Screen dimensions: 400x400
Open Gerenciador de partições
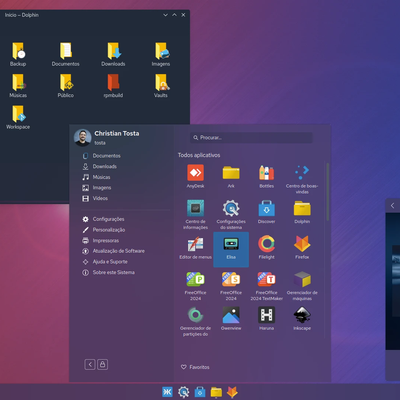click(x=195, y=321)
